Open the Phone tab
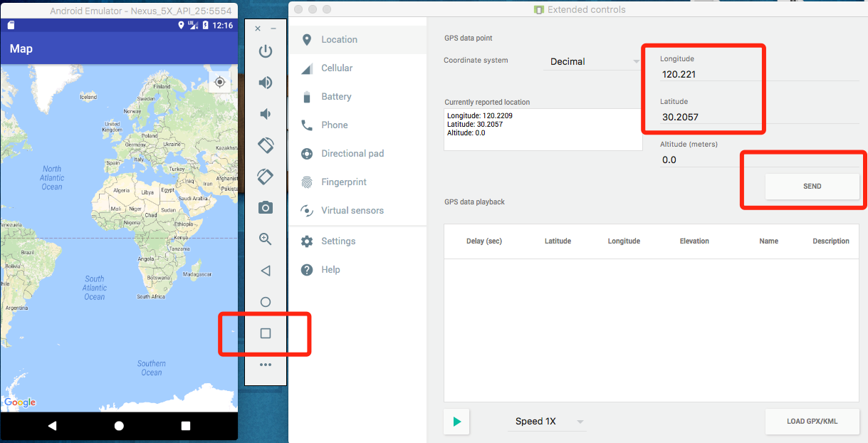Viewport: 868px width, 443px height. coord(357,125)
